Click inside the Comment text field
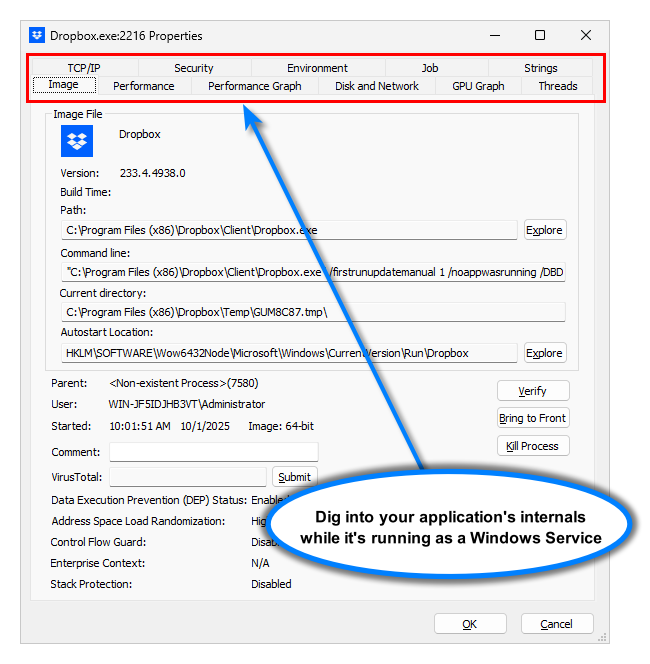This screenshot has height=664, width=650. click(x=213, y=452)
